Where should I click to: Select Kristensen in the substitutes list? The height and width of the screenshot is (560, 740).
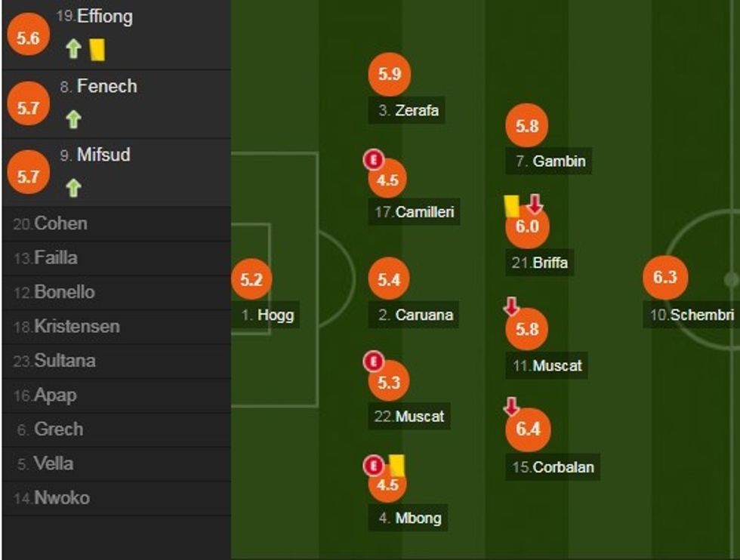pyautogui.click(x=76, y=327)
